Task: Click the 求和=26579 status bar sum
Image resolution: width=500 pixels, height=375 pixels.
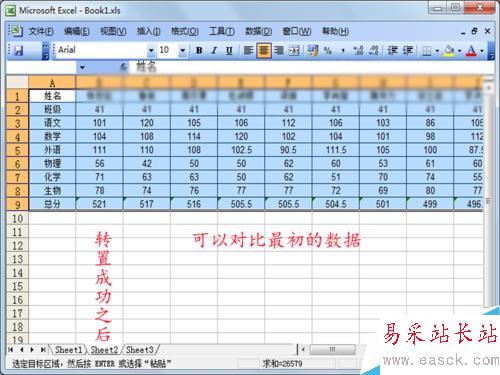Action: coord(282,364)
